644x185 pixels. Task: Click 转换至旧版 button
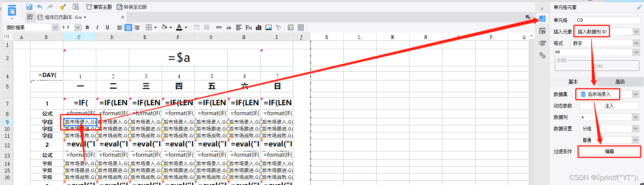pos(132,7)
